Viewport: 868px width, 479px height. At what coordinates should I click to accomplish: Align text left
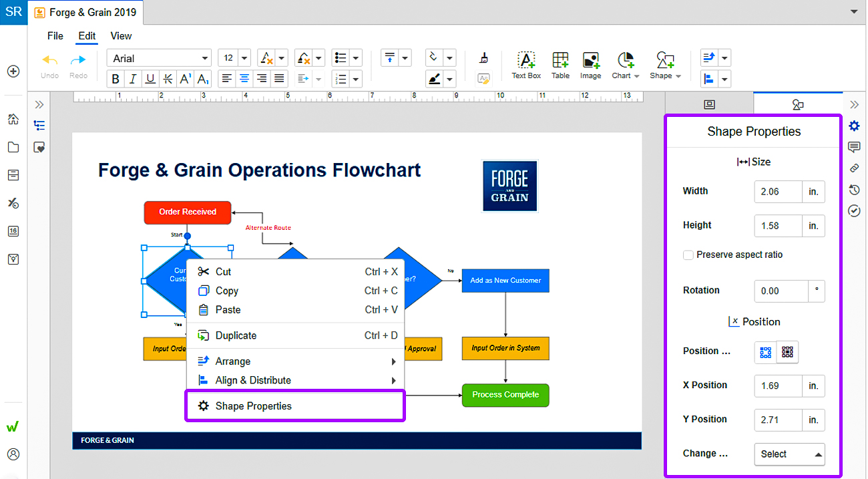coord(228,79)
